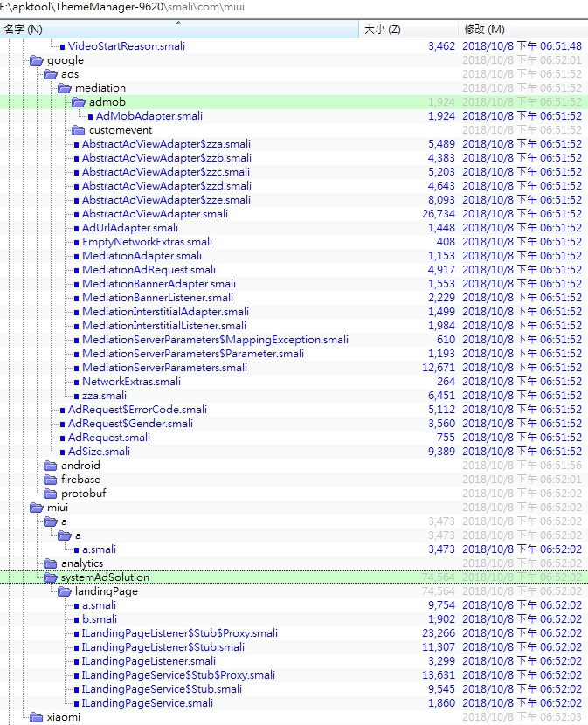Viewport: 588px width, 725px height.
Task: Click the ads folder icon
Action: (51, 74)
